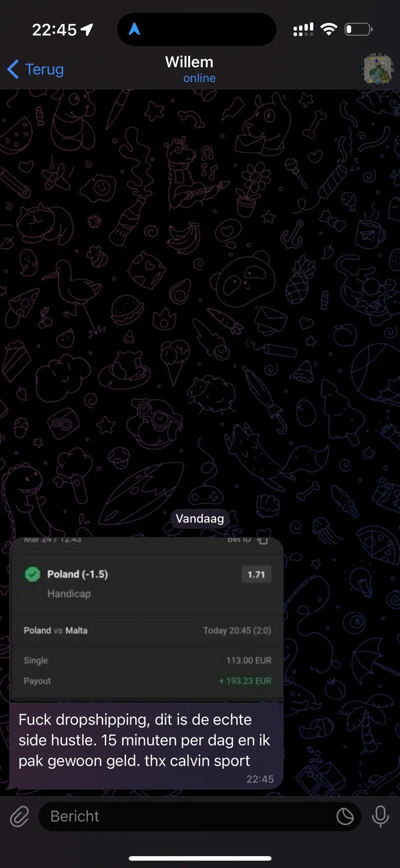Screen dimensions: 400x868
Task: Tap the microphone voice message icon
Action: (380, 816)
